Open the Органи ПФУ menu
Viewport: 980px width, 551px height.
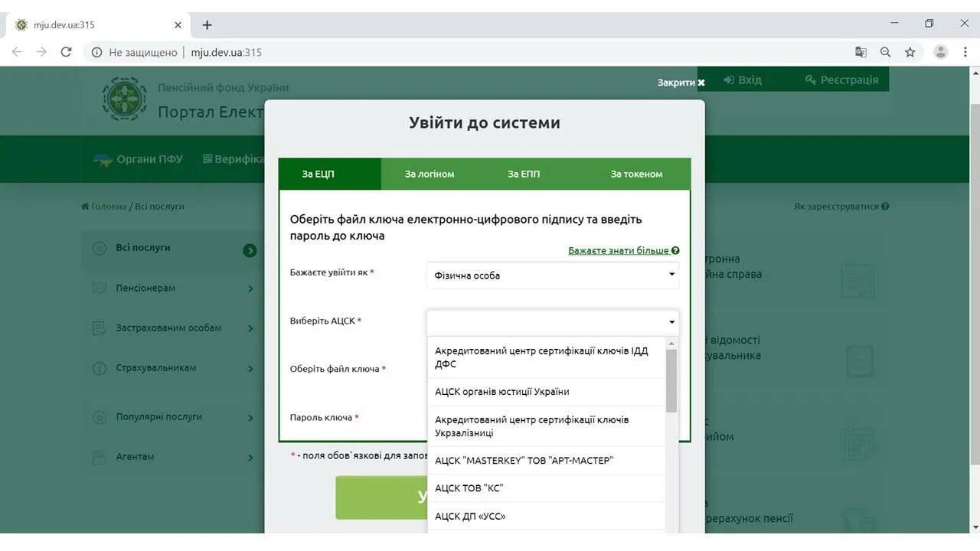138,159
